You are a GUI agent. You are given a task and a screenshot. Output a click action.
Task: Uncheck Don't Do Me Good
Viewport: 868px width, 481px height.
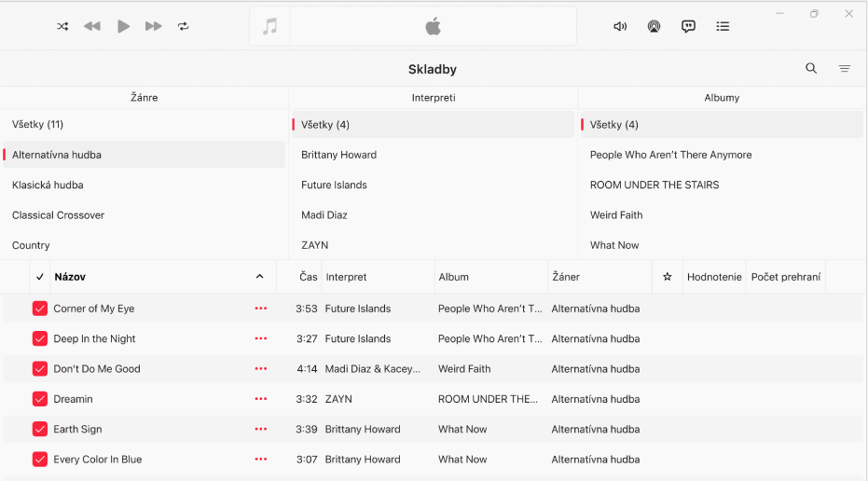tap(40, 368)
